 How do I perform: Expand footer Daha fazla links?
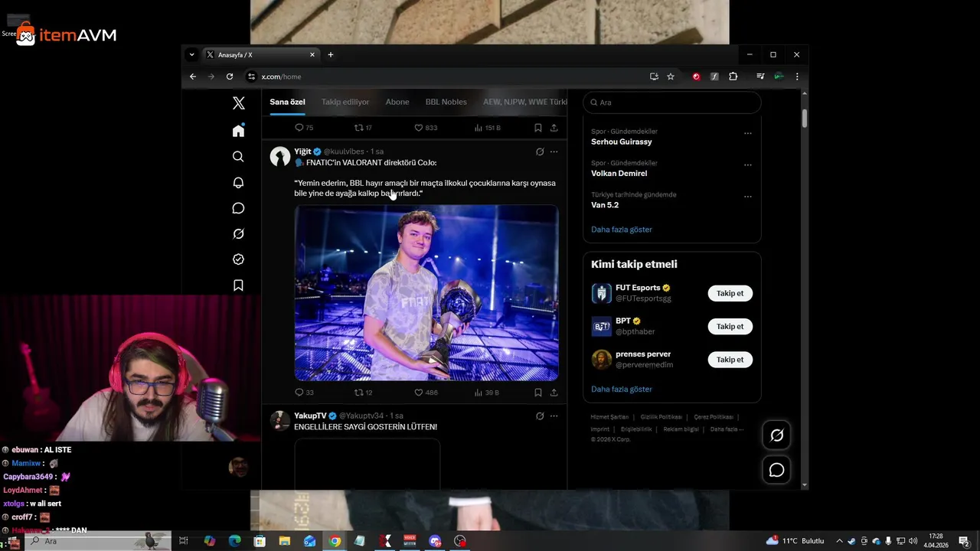coord(727,429)
